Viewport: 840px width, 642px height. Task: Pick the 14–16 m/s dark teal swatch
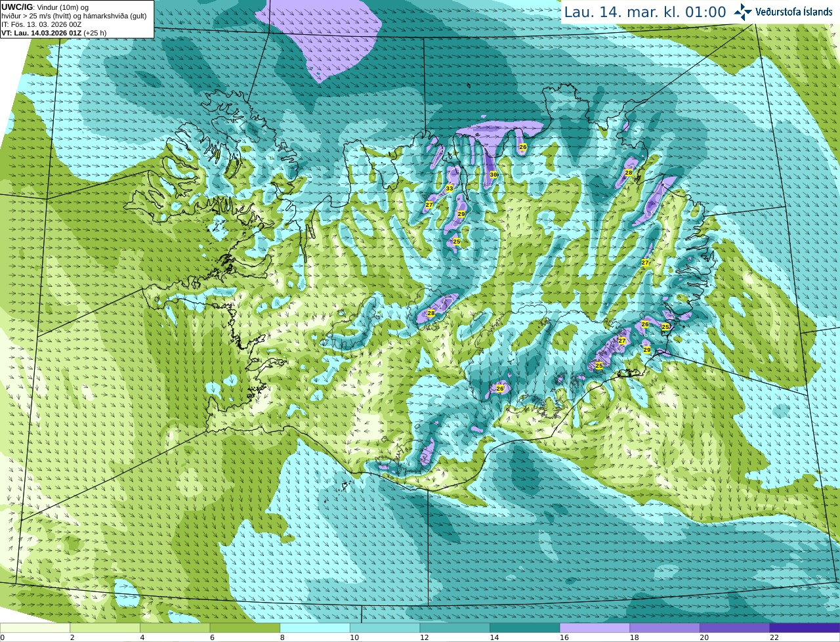coord(525,628)
